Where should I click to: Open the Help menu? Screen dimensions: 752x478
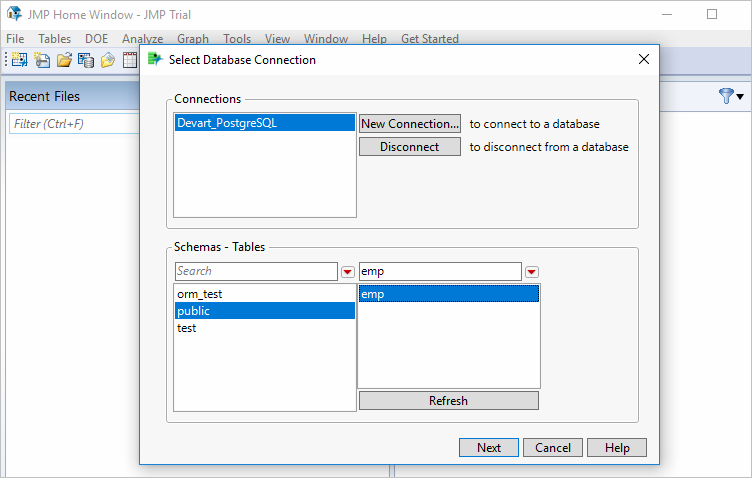click(x=374, y=39)
